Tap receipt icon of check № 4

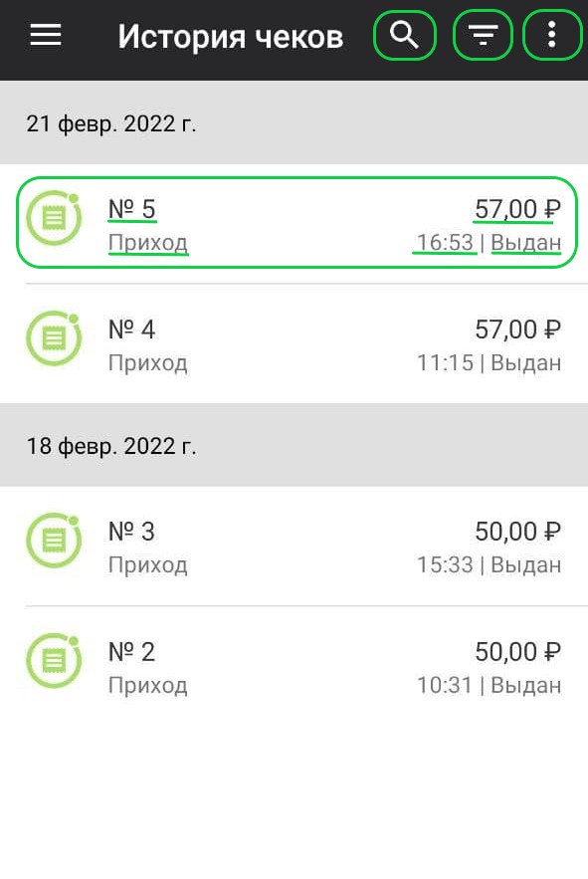coord(54,338)
